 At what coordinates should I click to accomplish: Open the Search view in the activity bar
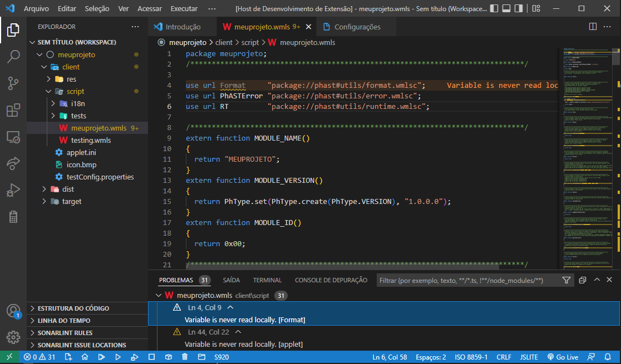pos(12,56)
